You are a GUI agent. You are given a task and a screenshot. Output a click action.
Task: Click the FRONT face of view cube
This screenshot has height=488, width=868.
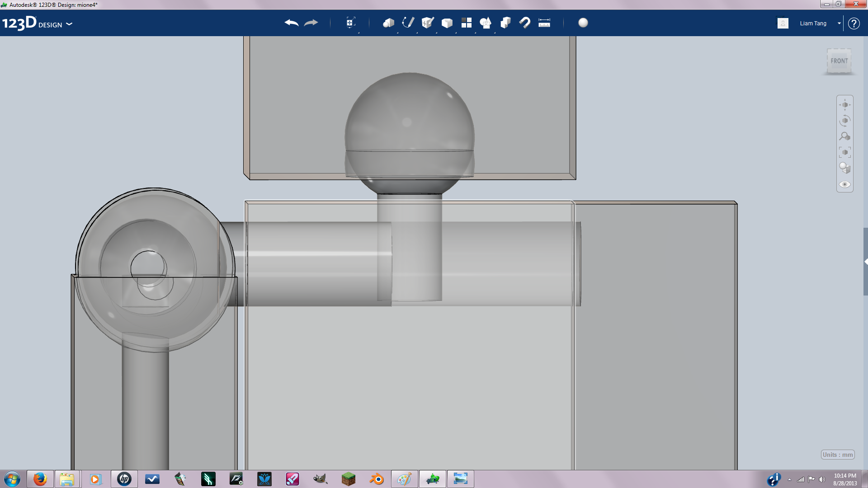click(839, 61)
